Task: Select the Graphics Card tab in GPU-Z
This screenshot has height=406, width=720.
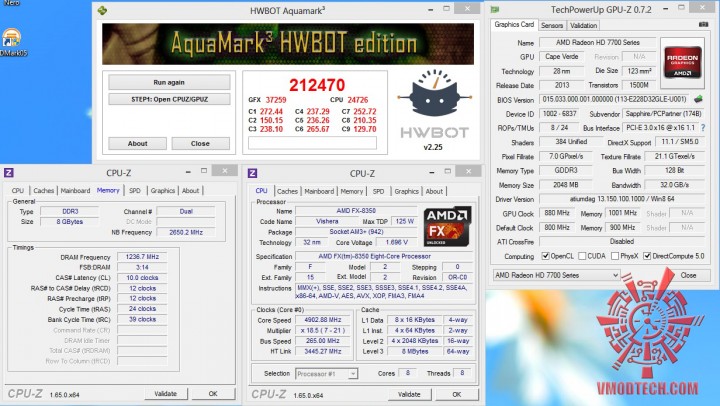Action: (x=514, y=24)
